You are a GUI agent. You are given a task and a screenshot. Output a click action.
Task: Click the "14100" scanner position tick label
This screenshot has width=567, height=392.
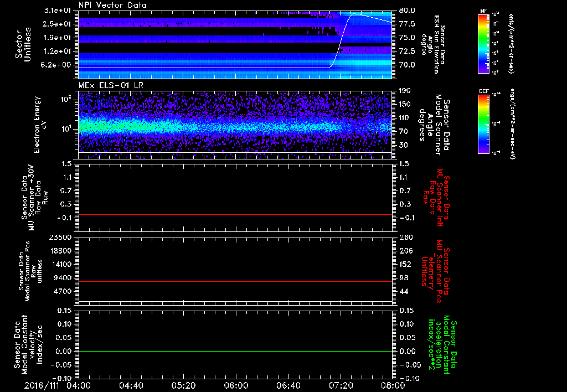(x=61, y=264)
